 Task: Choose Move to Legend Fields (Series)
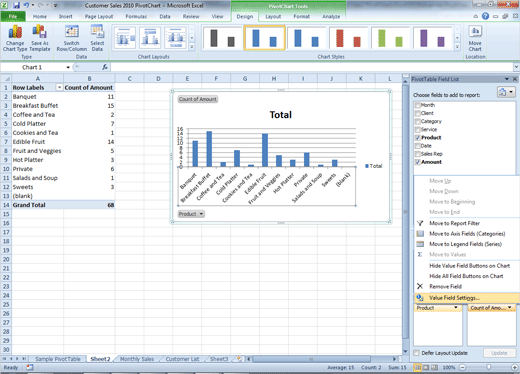(x=467, y=244)
